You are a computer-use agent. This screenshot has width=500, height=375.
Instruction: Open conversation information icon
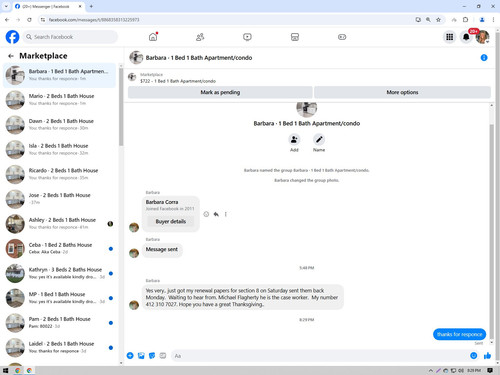coord(484,58)
